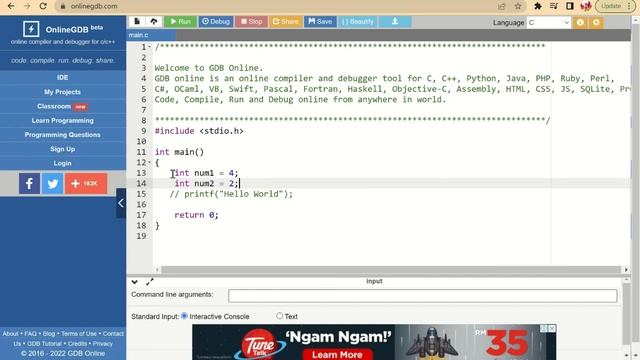Click the share page icon in address bar
Viewport: 640px width, 360px height.
click(x=502, y=6)
